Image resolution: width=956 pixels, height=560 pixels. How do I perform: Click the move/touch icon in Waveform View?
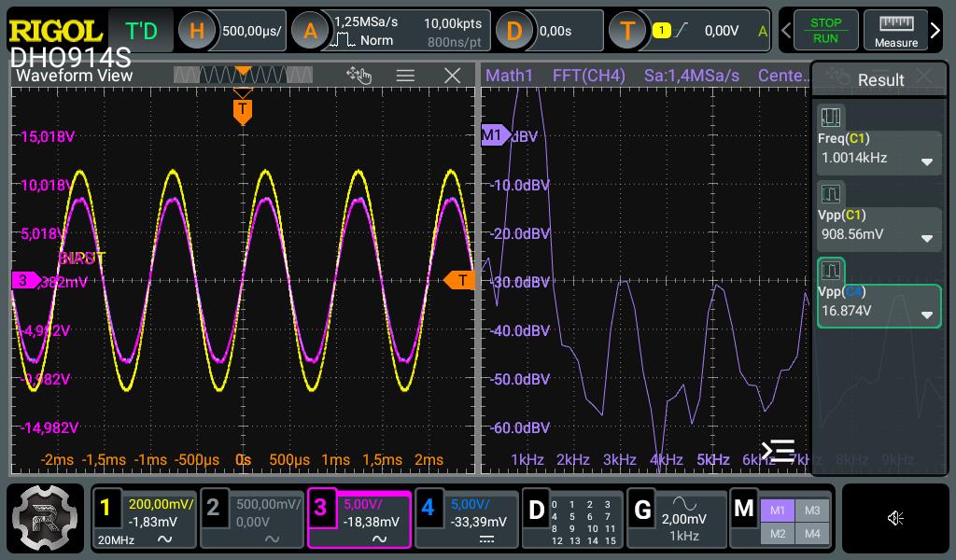358,76
